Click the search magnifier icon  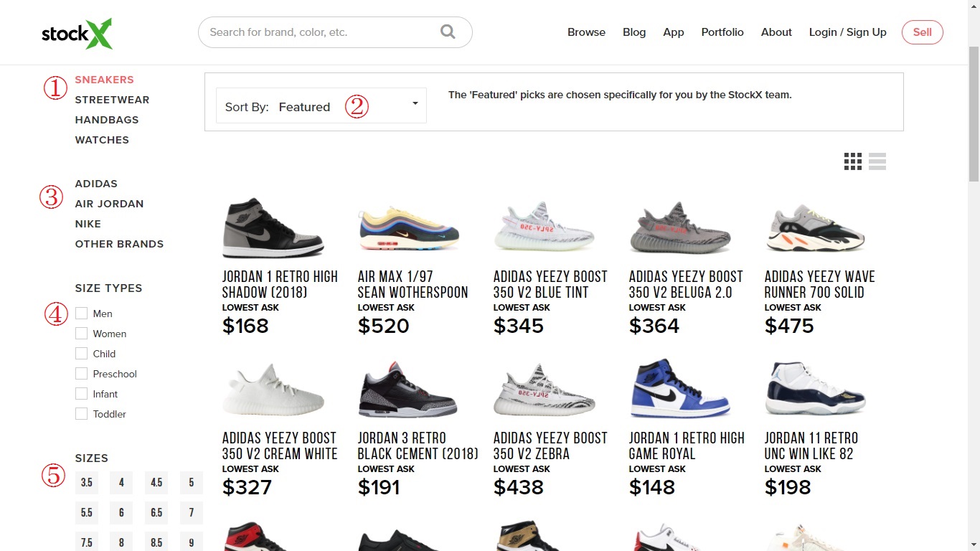click(448, 32)
